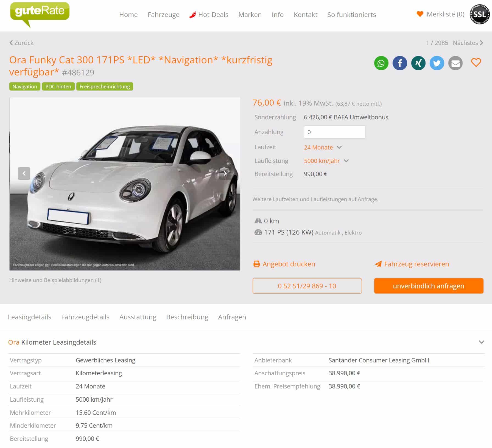Open Kontakt menu item

[306, 15]
